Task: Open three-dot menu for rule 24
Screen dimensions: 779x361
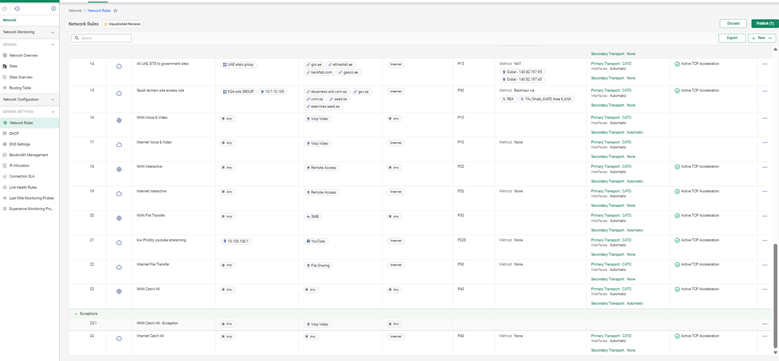Action: [765, 336]
